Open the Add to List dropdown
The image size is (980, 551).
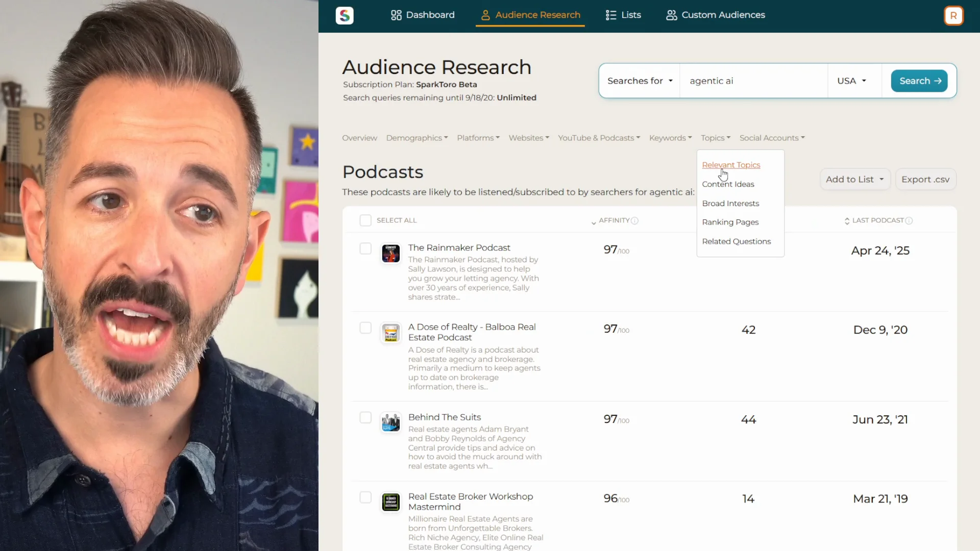click(855, 180)
